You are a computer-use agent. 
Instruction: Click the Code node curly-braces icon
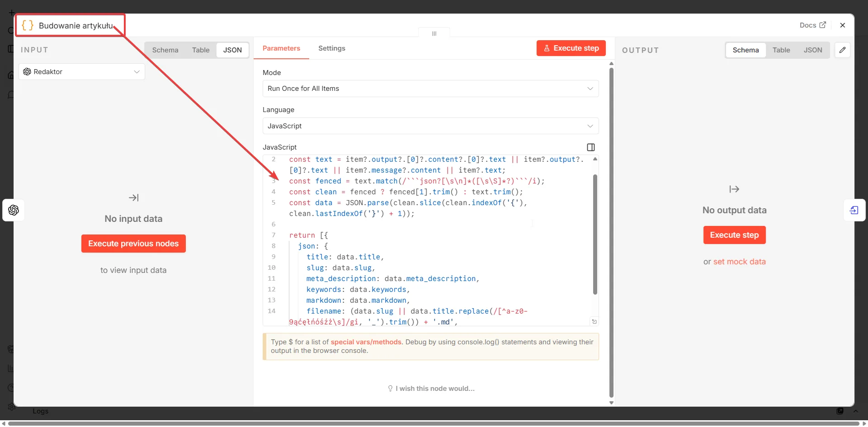(28, 25)
